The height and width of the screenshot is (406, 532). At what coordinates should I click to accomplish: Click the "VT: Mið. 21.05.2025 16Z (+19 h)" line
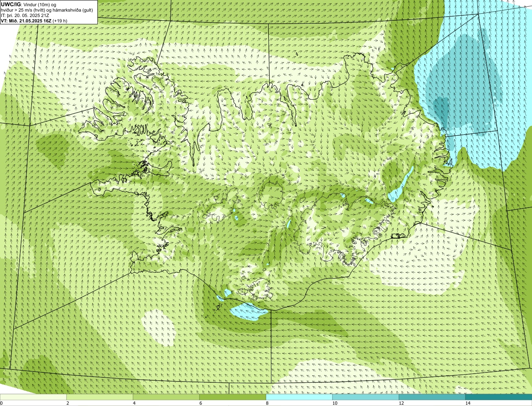point(34,20)
